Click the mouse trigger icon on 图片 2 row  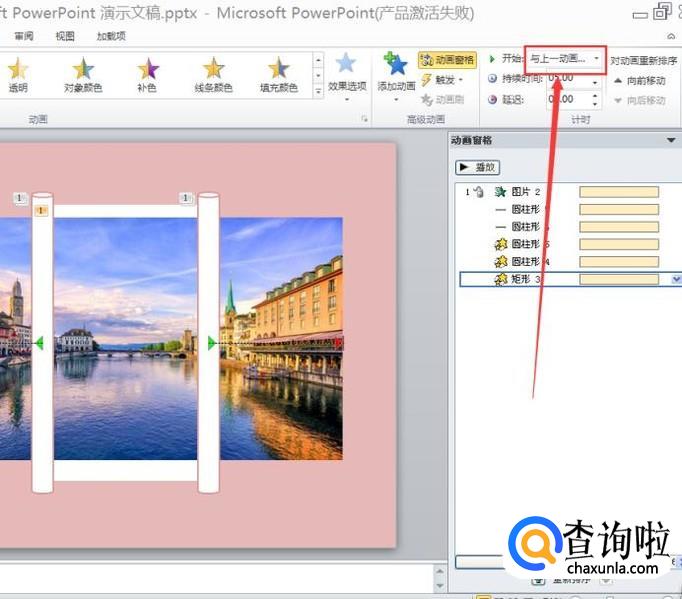(478, 192)
